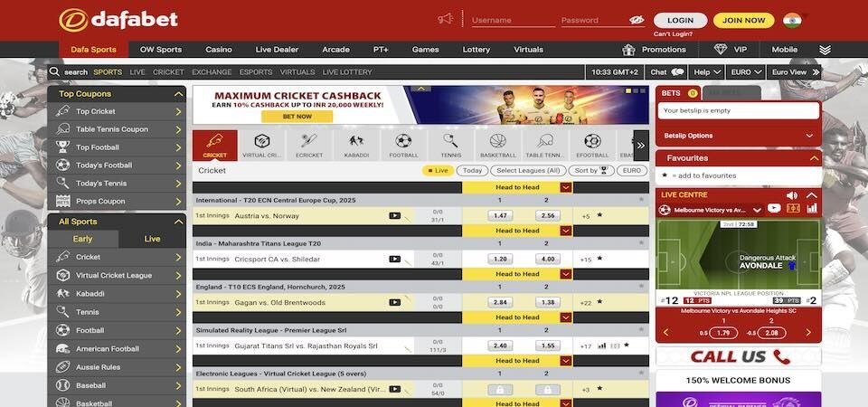Collapse the All Sports panel
The height and width of the screenshot is (407, 868).
coord(178,222)
